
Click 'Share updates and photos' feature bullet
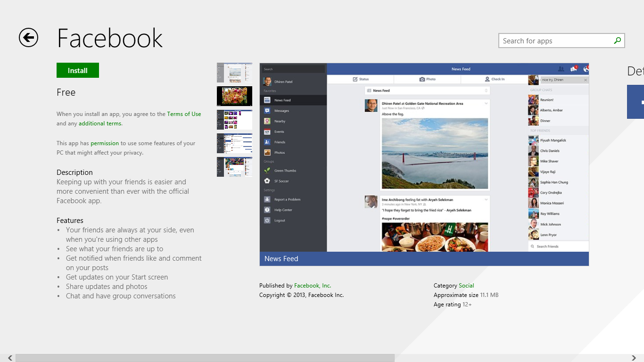(x=107, y=286)
